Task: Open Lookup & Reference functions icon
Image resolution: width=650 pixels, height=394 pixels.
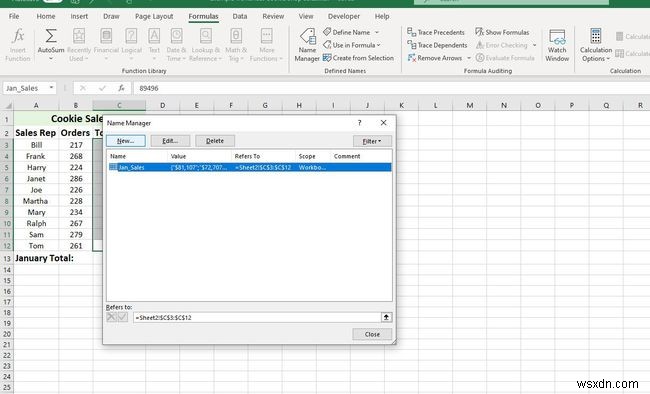Action: [206, 36]
